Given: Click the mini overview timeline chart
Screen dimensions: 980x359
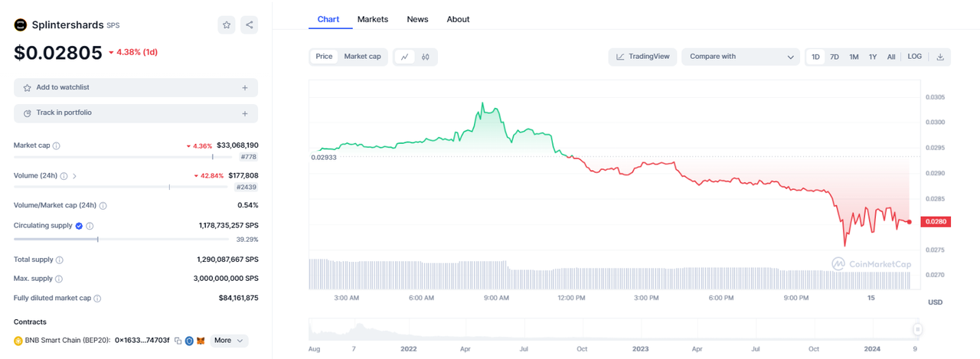Looking at the screenshot, I should click(615, 330).
